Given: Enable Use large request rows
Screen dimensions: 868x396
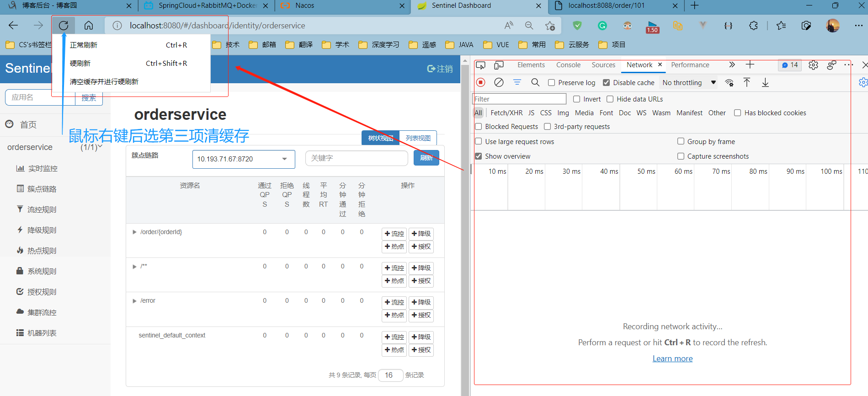Looking at the screenshot, I should (x=479, y=141).
